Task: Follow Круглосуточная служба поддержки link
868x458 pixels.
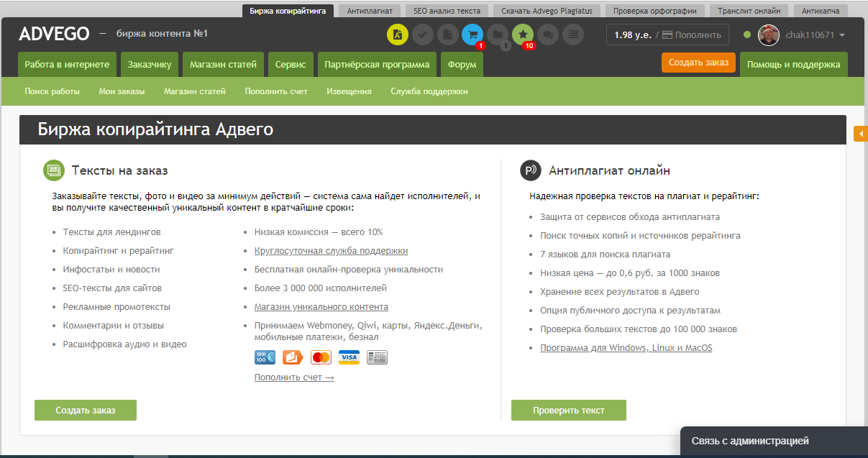Action: (x=331, y=251)
